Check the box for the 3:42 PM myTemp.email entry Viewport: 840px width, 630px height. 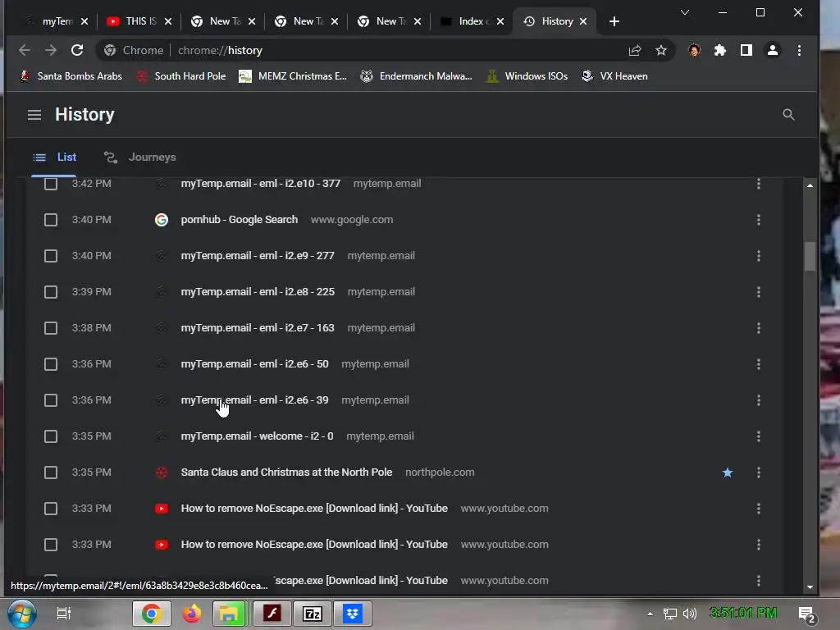(x=51, y=184)
